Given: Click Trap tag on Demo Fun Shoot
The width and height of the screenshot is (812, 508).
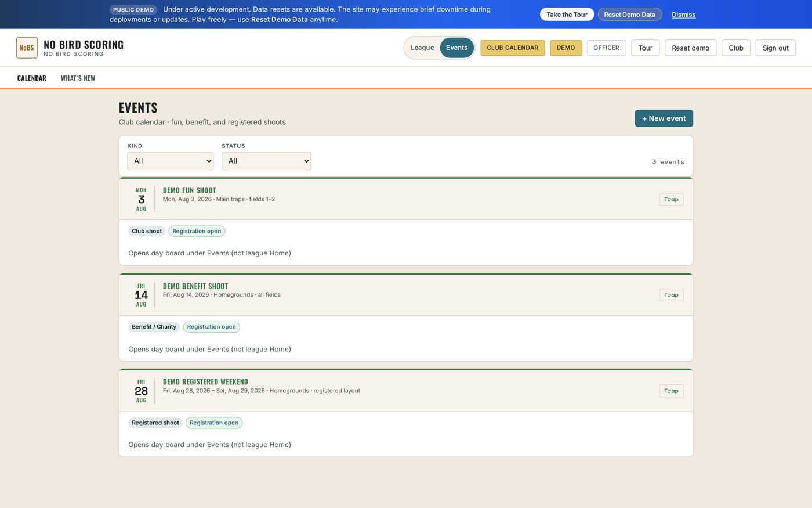Looking at the screenshot, I should (x=671, y=199).
